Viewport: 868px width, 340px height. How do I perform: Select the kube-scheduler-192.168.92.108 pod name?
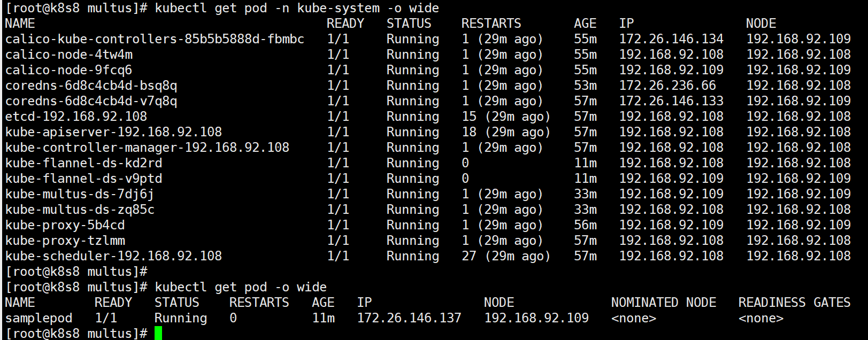(x=113, y=256)
